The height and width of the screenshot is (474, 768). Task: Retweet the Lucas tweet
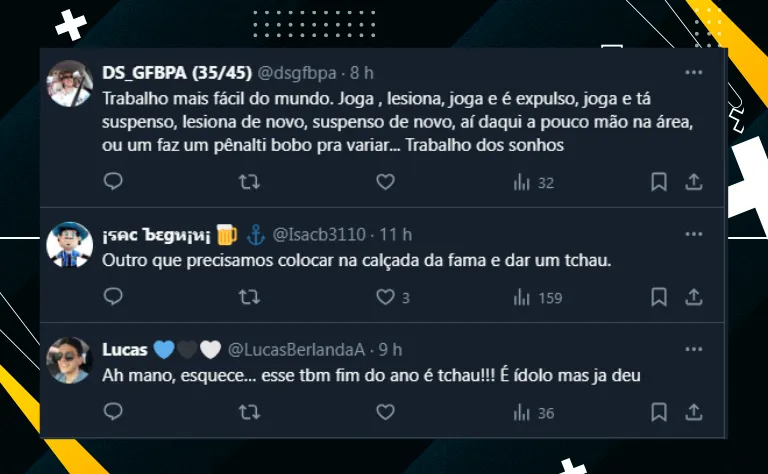250,412
